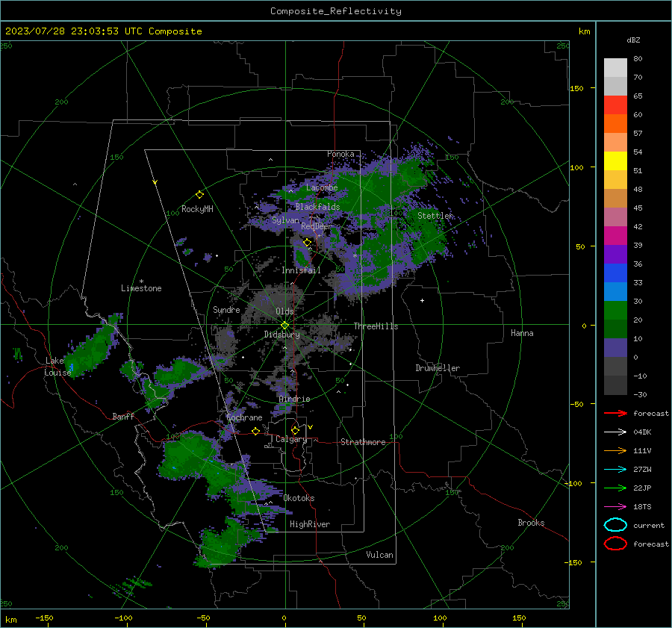This screenshot has height=628, width=672.
Task: Click the Vulcan city label
Action: (380, 555)
